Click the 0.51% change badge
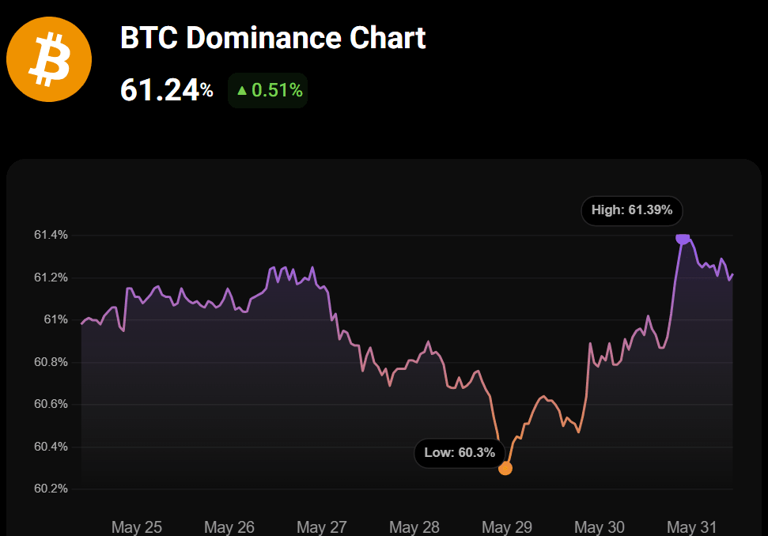Image resolution: width=768 pixels, height=536 pixels. pyautogui.click(x=267, y=91)
